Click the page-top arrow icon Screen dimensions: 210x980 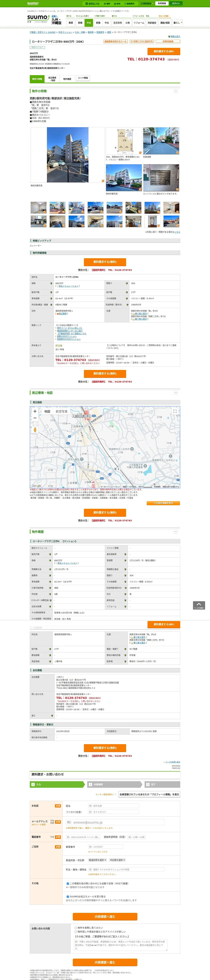(x=199, y=605)
